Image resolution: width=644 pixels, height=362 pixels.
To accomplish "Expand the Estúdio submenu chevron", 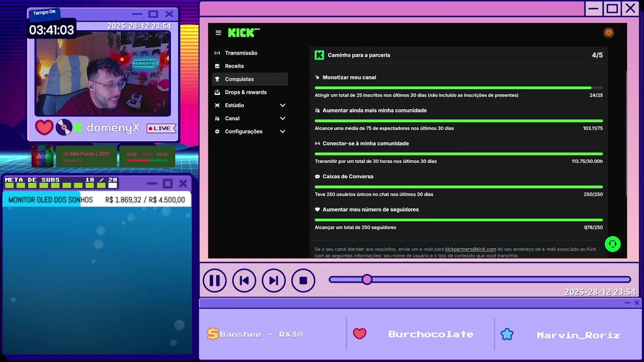I will [283, 105].
